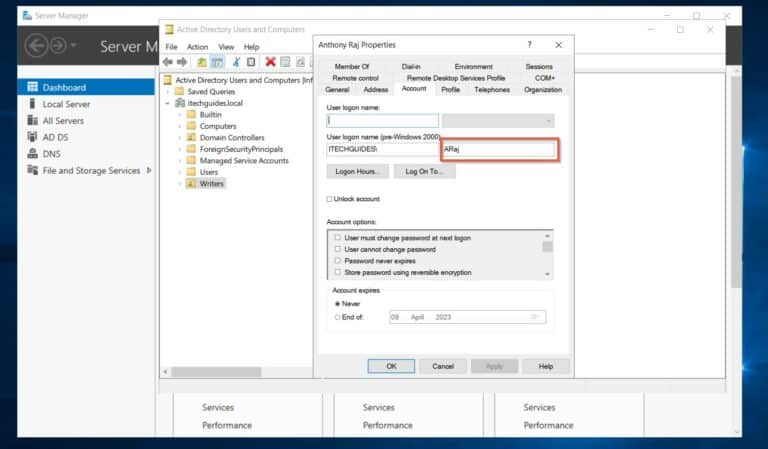The height and width of the screenshot is (449, 768).
Task: Click Server Manager forward navigation arrow
Action: click(x=58, y=46)
